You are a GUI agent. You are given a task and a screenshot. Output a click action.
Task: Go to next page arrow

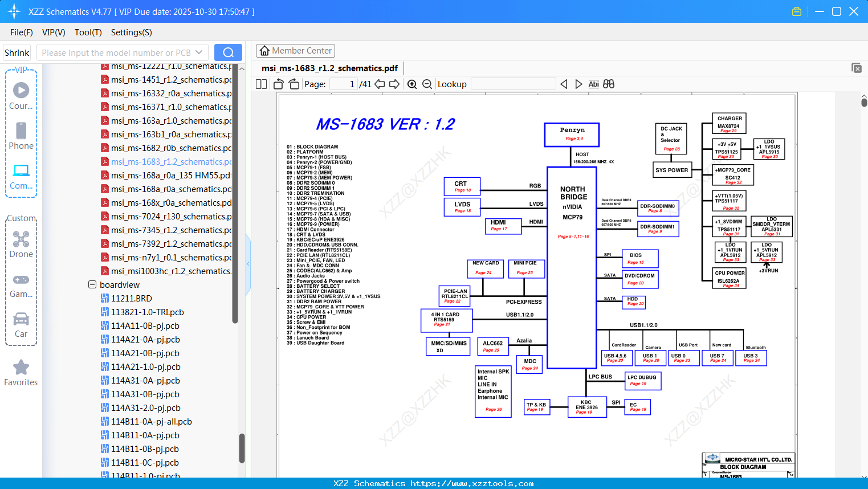point(394,84)
